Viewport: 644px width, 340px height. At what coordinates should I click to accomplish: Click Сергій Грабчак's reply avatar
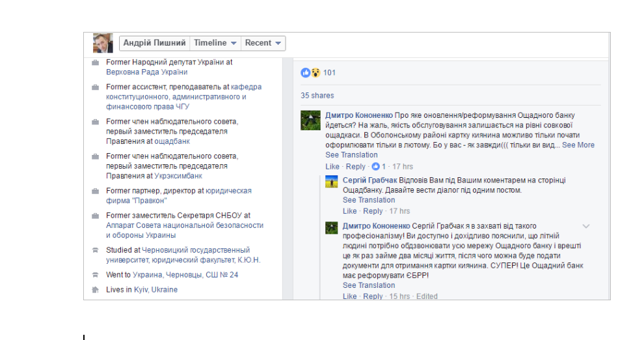(332, 182)
